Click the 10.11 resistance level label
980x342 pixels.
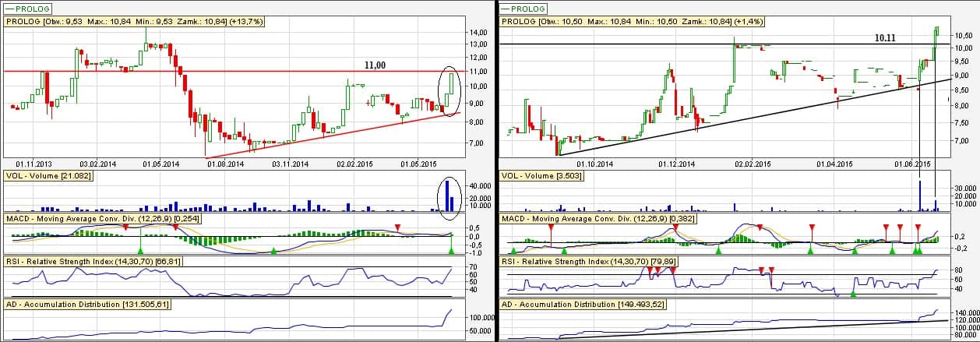(x=887, y=37)
